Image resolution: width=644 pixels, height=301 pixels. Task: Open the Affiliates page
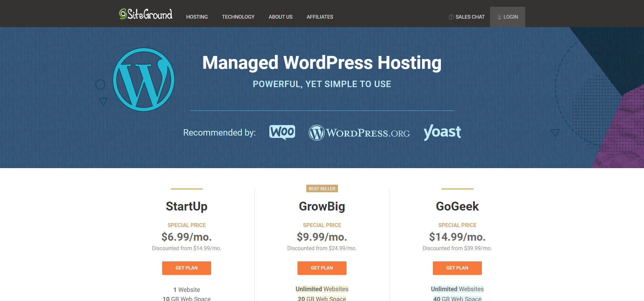320,17
